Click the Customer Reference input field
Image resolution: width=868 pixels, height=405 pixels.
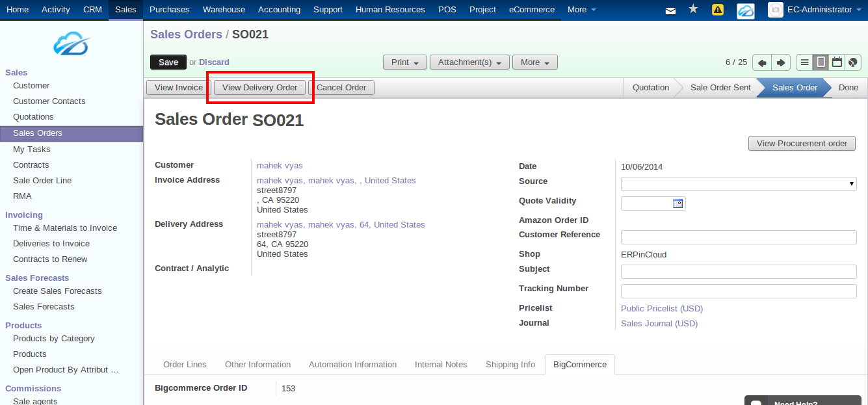click(738, 237)
